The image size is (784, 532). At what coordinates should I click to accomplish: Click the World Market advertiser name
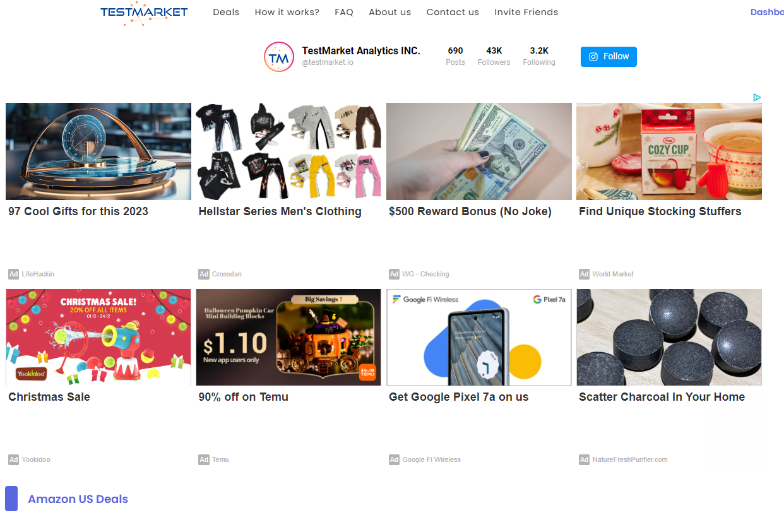pyautogui.click(x=613, y=274)
